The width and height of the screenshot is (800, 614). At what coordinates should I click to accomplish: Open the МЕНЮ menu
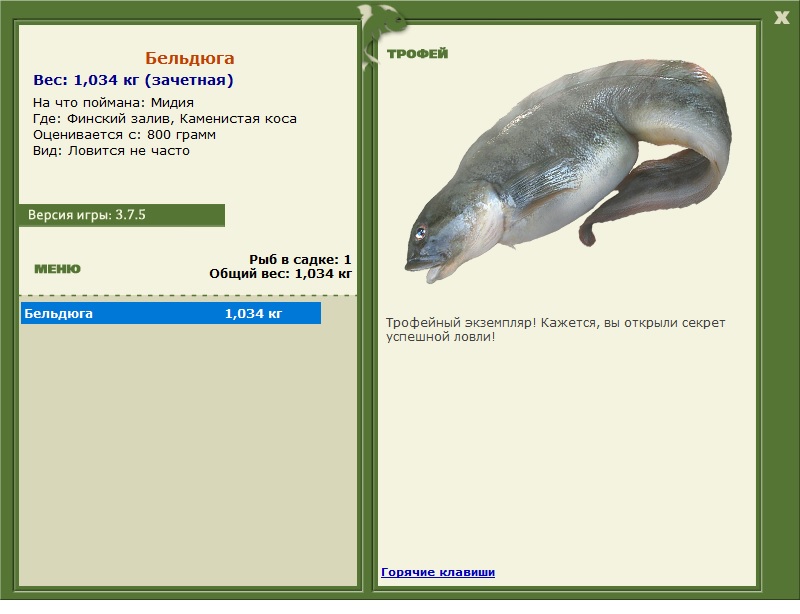click(x=57, y=269)
